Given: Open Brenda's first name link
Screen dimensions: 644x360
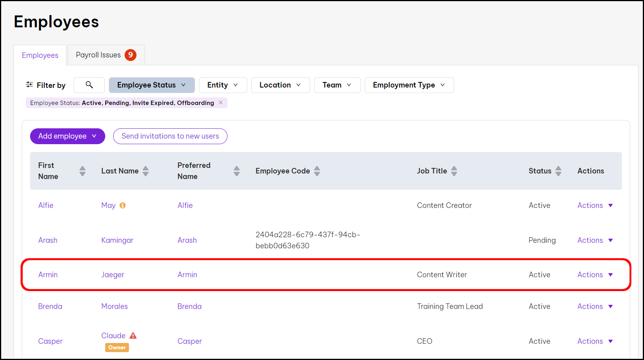Looking at the screenshot, I should coord(50,306).
